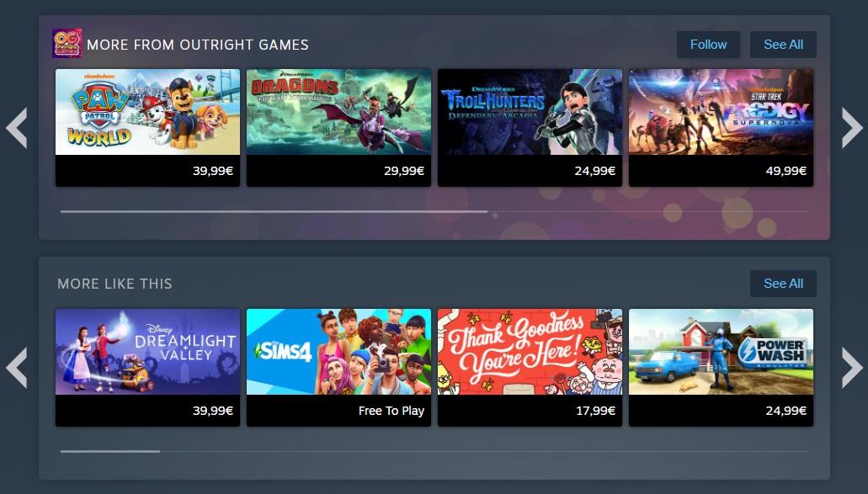See all More Like This games
Image resolution: width=868 pixels, height=494 pixels.
(x=783, y=284)
